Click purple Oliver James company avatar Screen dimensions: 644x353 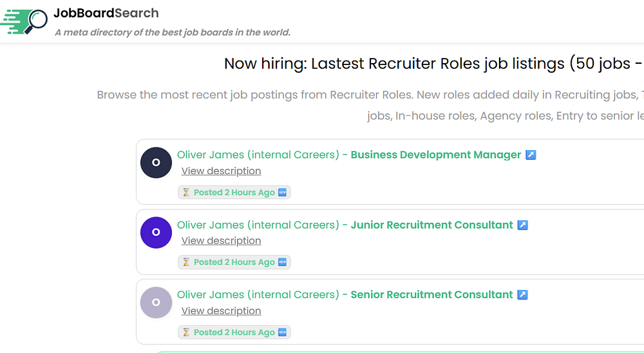(156, 233)
